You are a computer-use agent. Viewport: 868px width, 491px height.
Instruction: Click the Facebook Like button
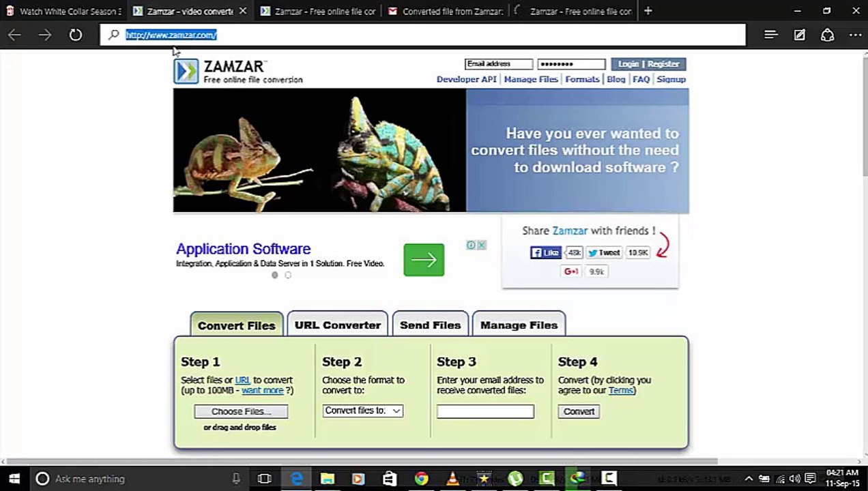(x=545, y=252)
